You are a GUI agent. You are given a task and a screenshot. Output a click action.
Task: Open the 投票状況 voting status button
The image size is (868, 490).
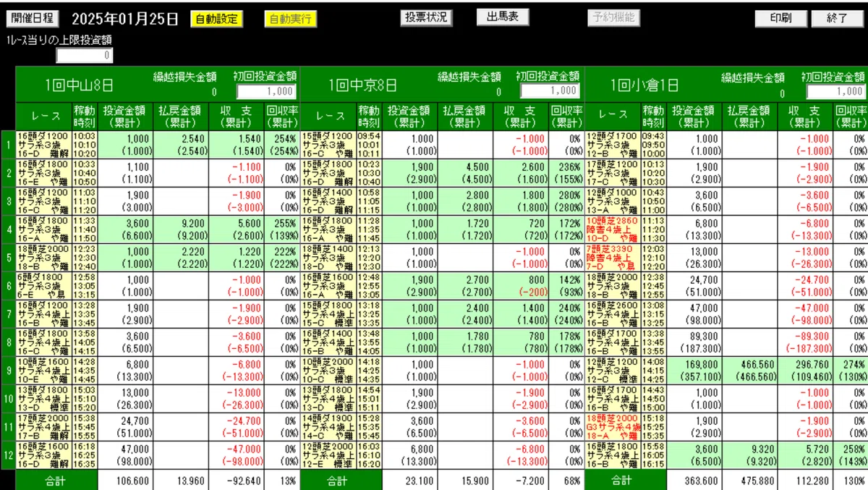coord(426,17)
